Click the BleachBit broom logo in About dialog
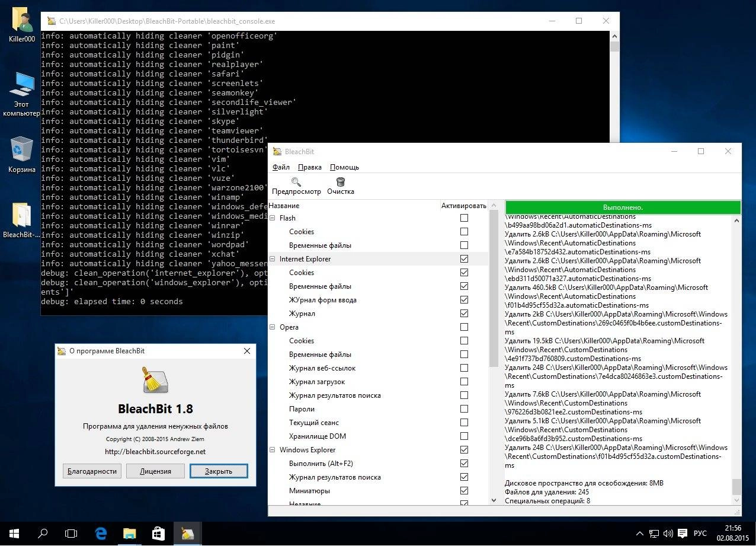Image resolution: width=756 pixels, height=546 pixels. click(x=155, y=380)
